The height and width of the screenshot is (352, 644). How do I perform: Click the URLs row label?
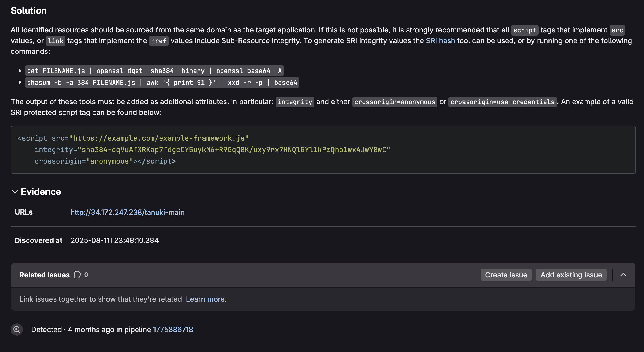(x=24, y=212)
